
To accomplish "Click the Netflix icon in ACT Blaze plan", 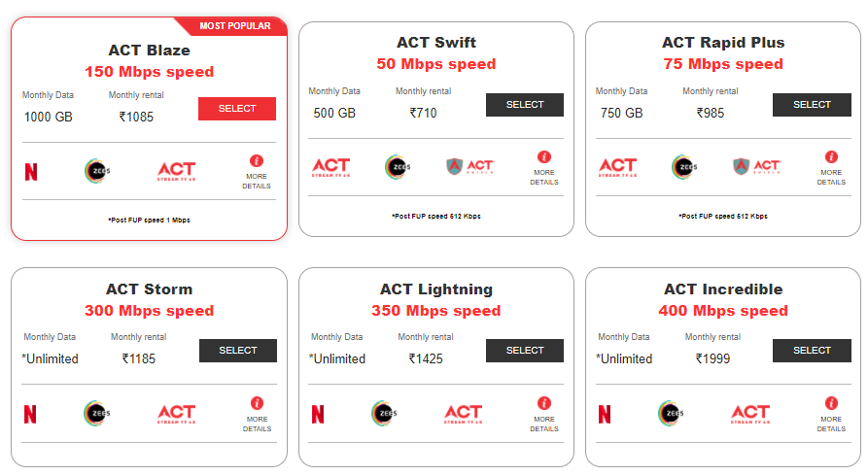I will click(31, 172).
